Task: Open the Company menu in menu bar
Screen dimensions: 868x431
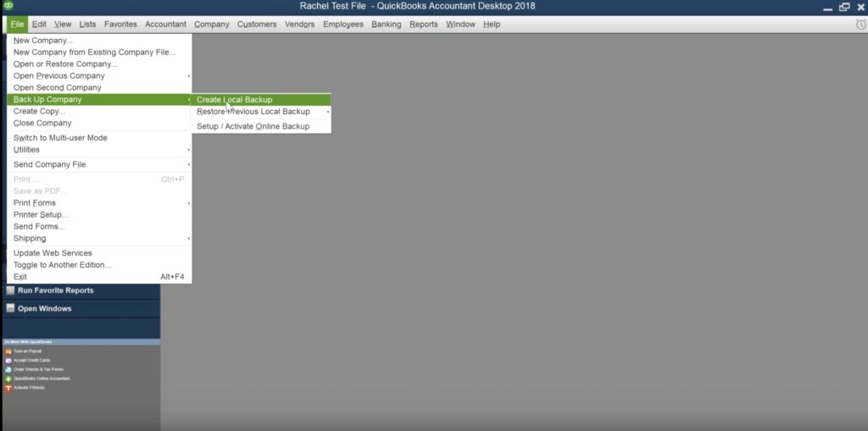Action: 211,25
